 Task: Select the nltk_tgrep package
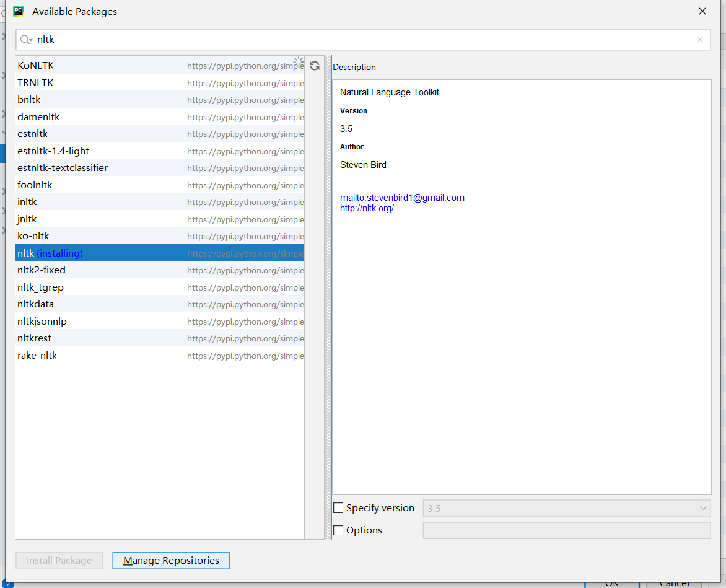(160, 287)
